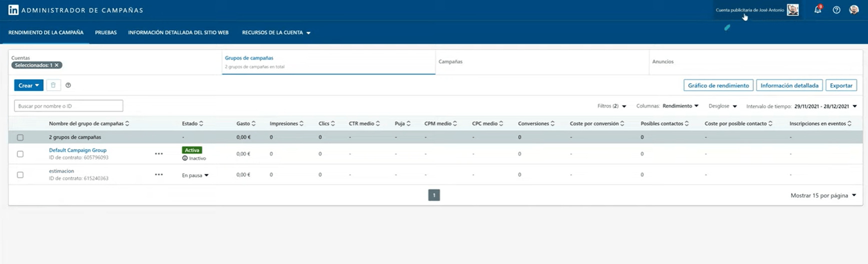
Task: Open the Crear dropdown button
Action: click(29, 86)
